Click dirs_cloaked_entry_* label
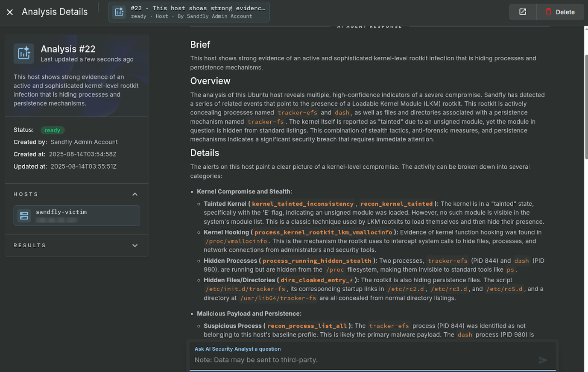The height and width of the screenshot is (372, 588). [x=317, y=280]
